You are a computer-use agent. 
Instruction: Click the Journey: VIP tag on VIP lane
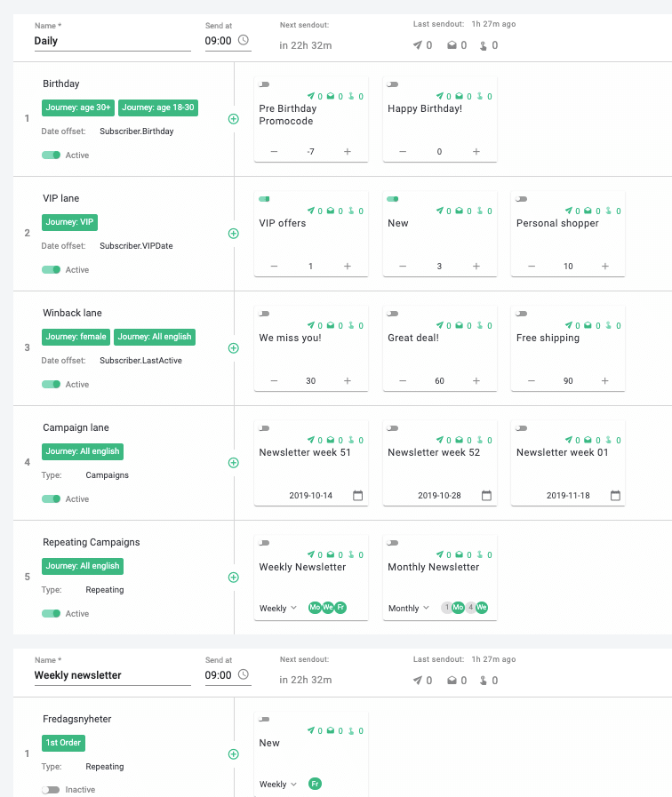68,222
